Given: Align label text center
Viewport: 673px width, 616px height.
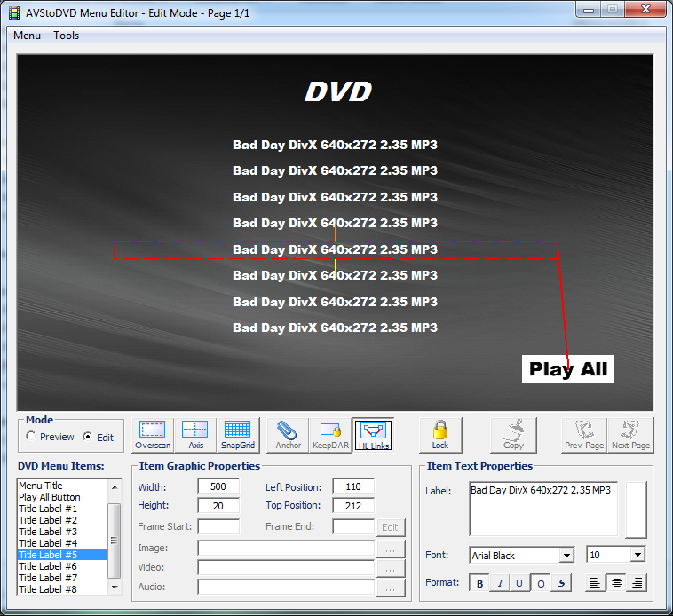Looking at the screenshot, I should pyautogui.click(x=616, y=583).
